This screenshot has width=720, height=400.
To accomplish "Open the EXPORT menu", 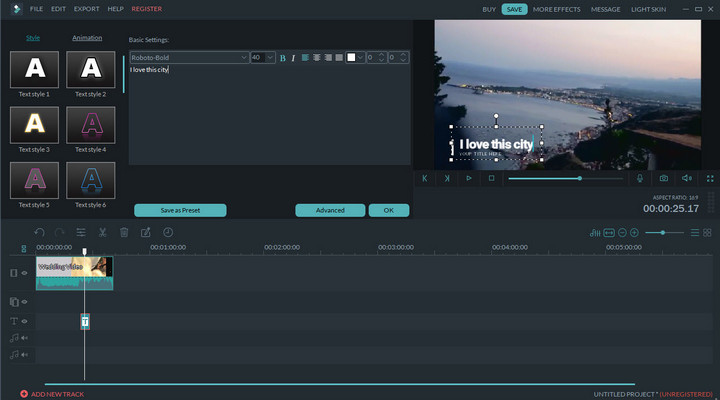I will click(87, 9).
